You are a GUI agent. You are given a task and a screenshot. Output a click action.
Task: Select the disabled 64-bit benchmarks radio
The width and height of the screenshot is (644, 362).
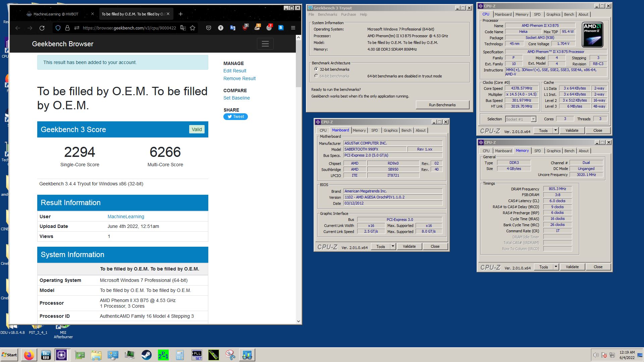coord(316,76)
